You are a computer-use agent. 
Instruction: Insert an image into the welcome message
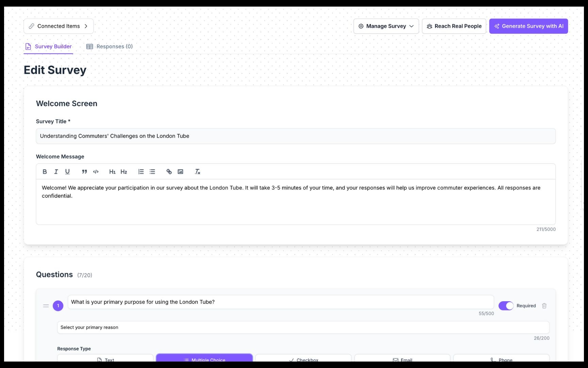pos(180,171)
